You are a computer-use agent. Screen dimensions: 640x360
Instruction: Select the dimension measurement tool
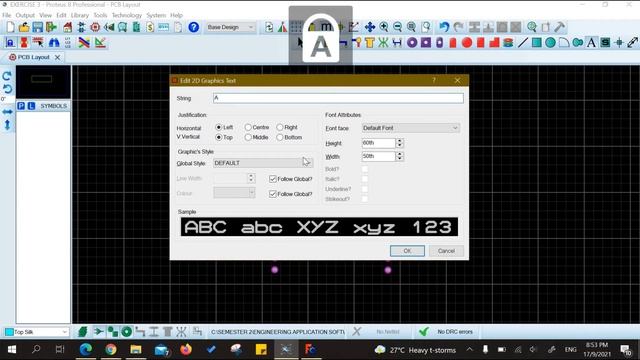click(633, 42)
